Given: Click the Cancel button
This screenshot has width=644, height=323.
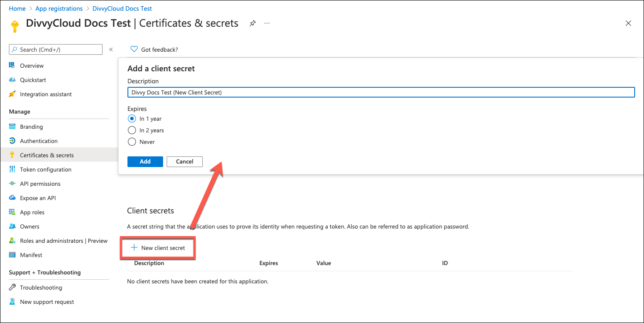Looking at the screenshot, I should (x=185, y=161).
